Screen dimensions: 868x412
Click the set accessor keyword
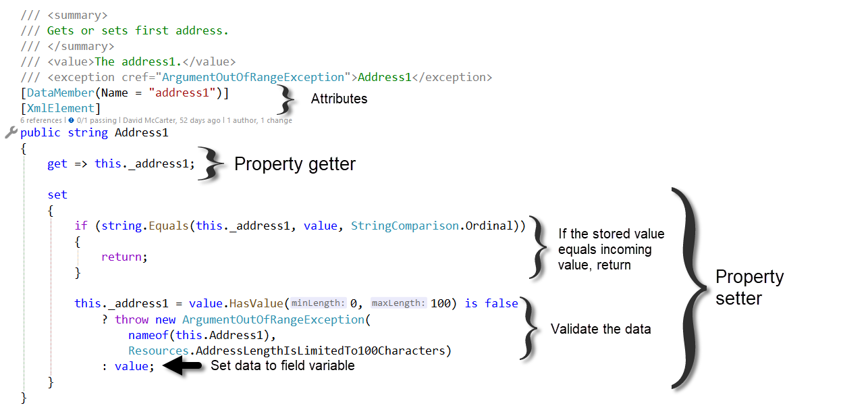click(57, 195)
